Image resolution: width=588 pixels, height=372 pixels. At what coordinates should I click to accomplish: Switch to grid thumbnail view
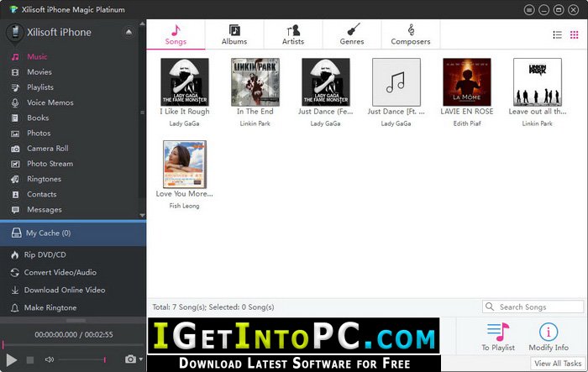pos(574,35)
